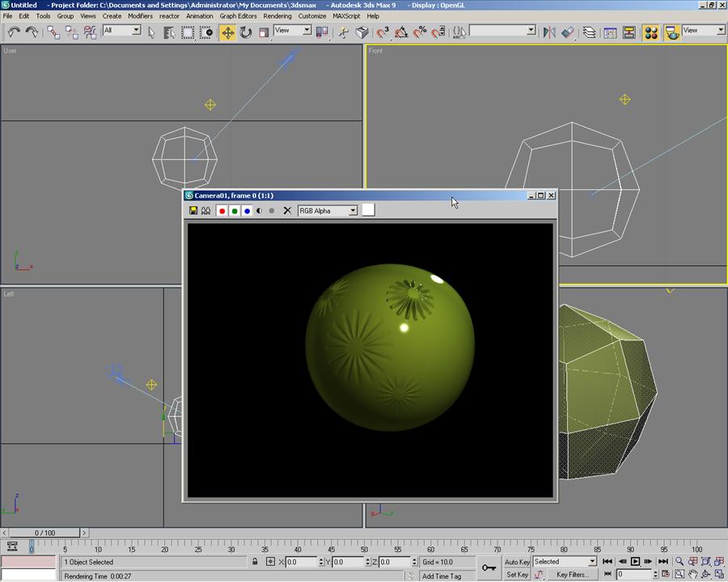Toggle the selection lock padlock
The image size is (728, 582).
(255, 562)
